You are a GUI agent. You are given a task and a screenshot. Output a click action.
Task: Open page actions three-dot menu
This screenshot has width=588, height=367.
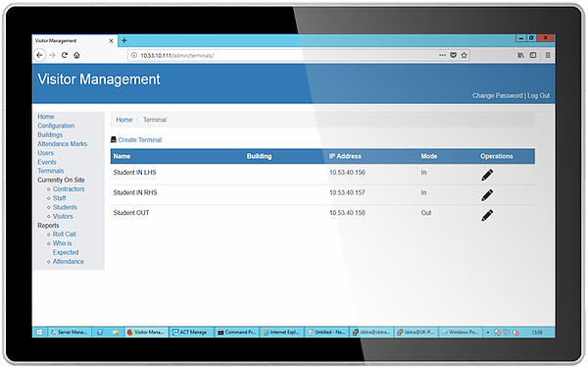pos(443,55)
